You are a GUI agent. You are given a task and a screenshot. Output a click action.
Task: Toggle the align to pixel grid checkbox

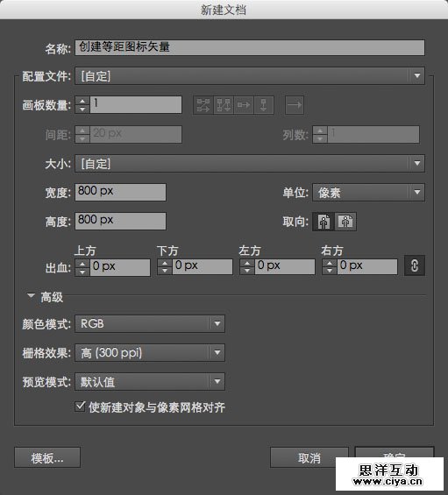pyautogui.click(x=81, y=406)
